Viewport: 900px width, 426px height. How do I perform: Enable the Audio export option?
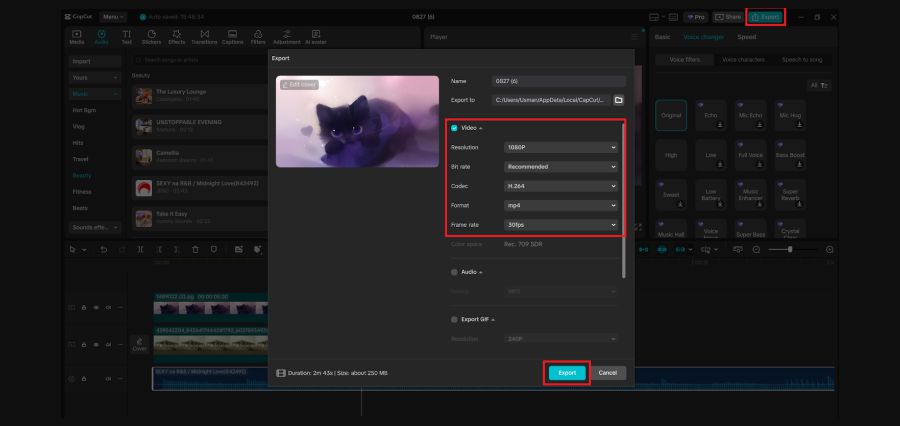[454, 271]
